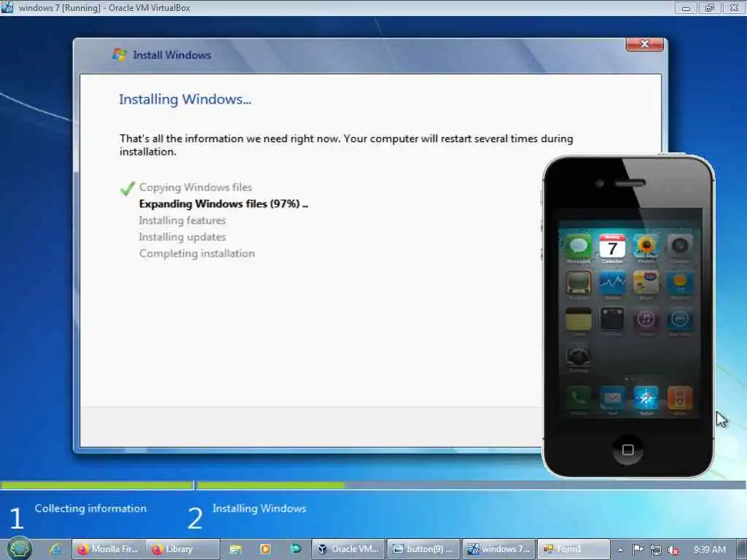Image resolution: width=747 pixels, height=560 pixels.
Task: Click the step 1 Collecting information label
Action: click(x=90, y=508)
